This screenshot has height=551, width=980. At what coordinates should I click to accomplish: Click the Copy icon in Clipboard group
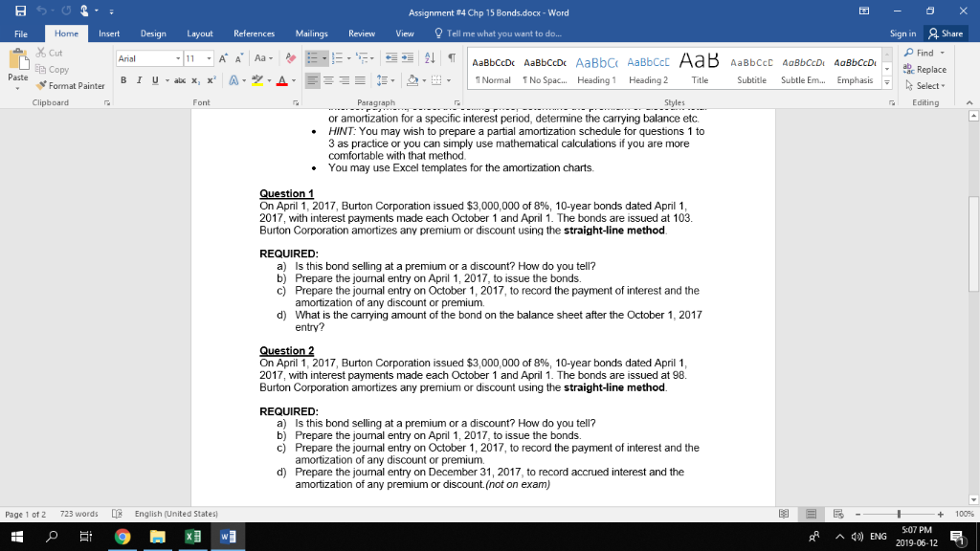click(x=40, y=68)
